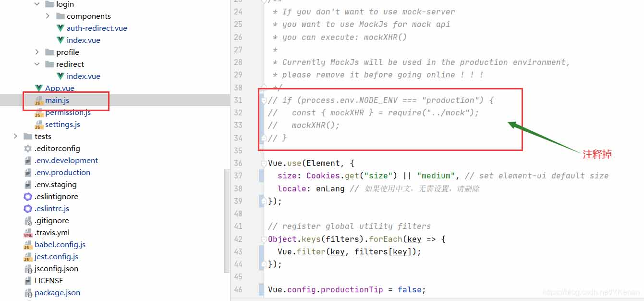Click the login folder icon
Screen dimensions: 644x301
tap(49, 4)
